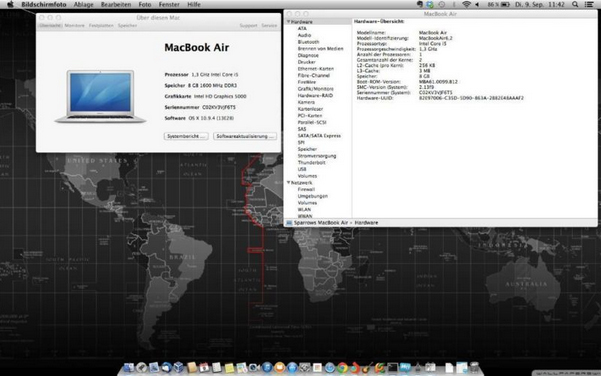
Task: Select ATA in the Hardware list
Action: (x=302, y=28)
